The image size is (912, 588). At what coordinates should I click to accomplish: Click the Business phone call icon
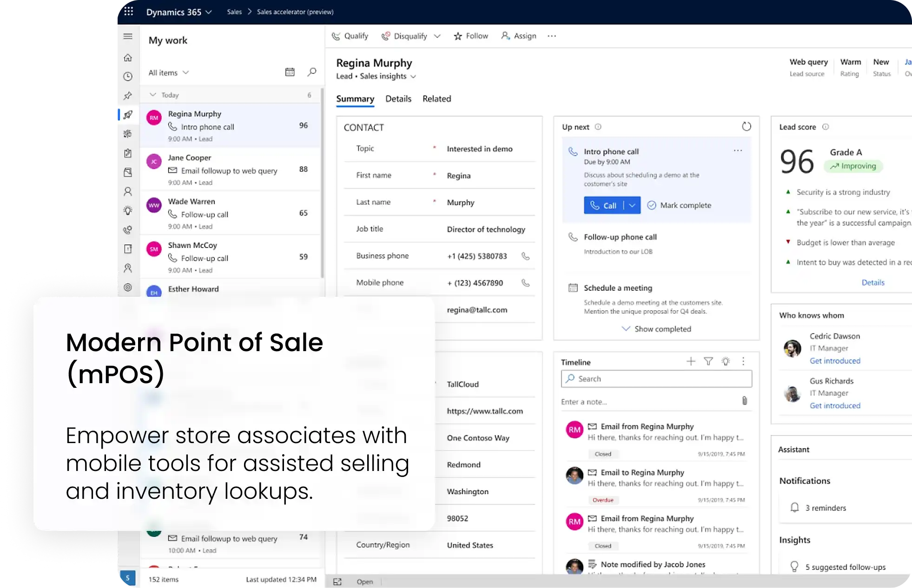click(525, 256)
